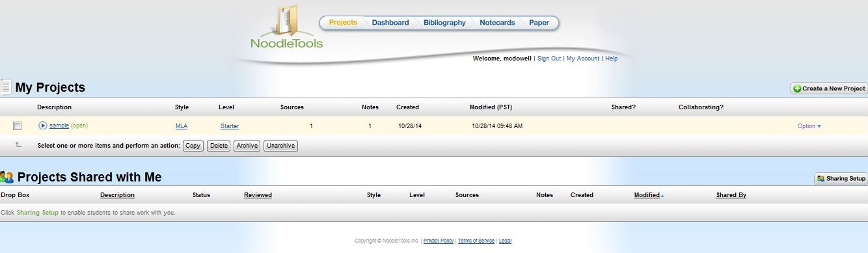Toggle the checkbox for sample project
Image resolution: width=868 pixels, height=253 pixels.
[x=18, y=126]
